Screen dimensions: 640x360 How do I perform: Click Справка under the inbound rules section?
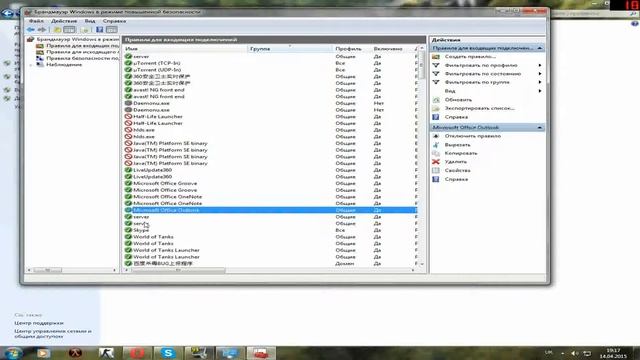click(456, 117)
